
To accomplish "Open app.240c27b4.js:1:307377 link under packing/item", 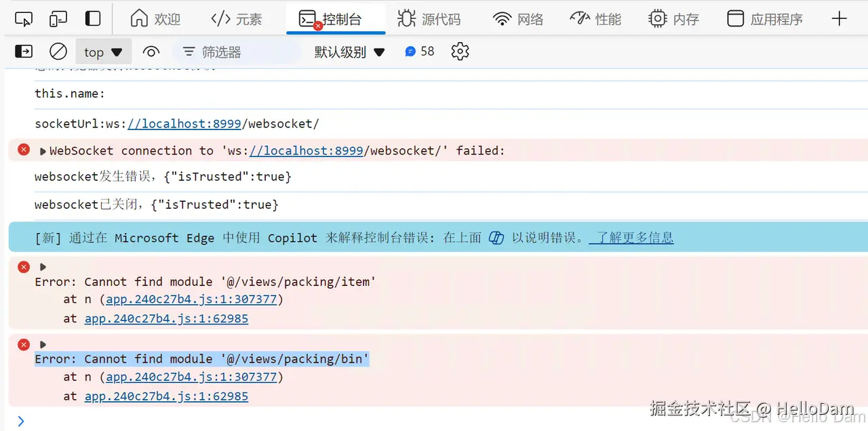I will tap(192, 299).
